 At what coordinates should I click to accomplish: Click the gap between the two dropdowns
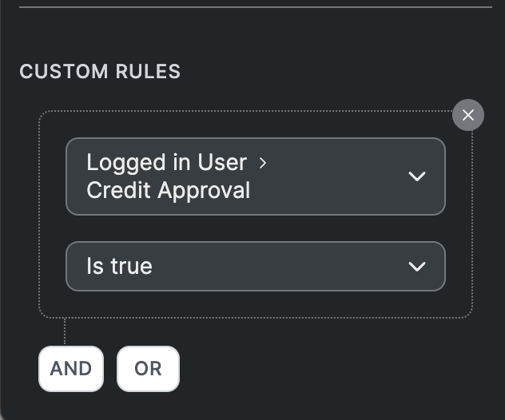(x=255, y=228)
